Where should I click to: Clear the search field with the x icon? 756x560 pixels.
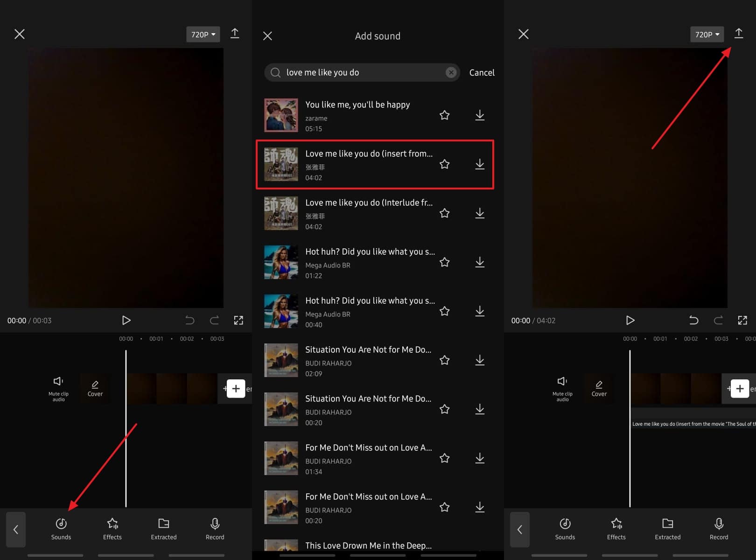pos(451,72)
